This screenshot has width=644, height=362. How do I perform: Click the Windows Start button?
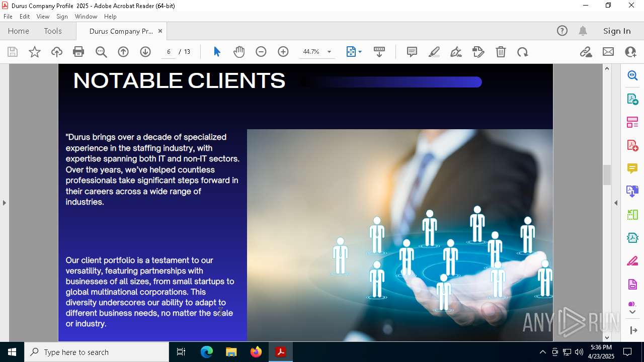pos(12,352)
